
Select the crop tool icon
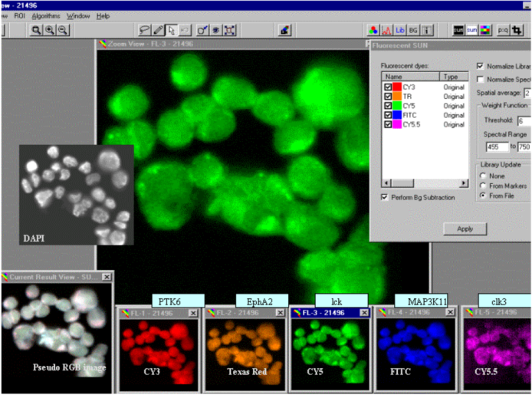[517, 30]
